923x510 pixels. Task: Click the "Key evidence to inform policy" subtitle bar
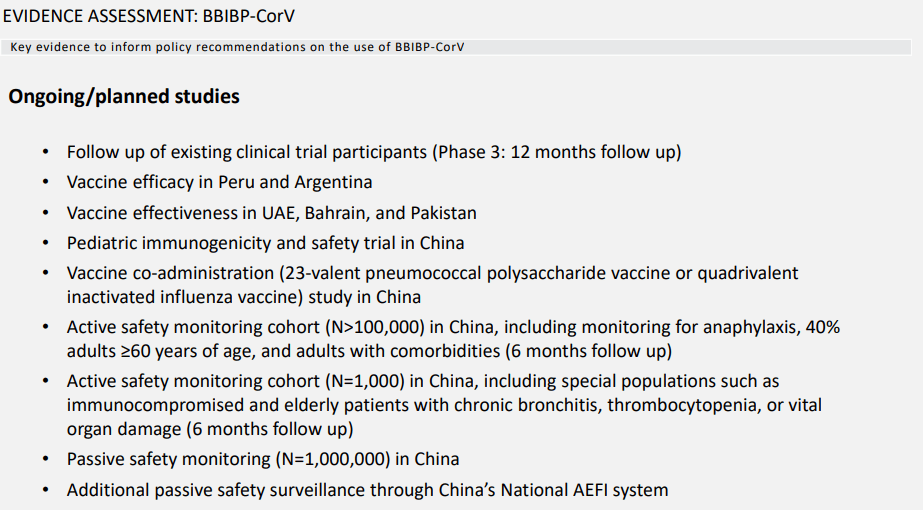[238, 47]
